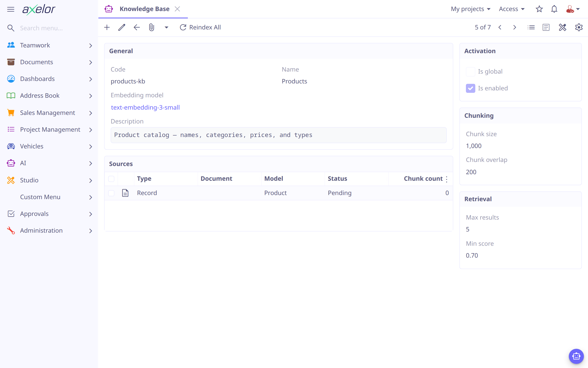
Task: Open the Record row document icon
Action: 125,193
